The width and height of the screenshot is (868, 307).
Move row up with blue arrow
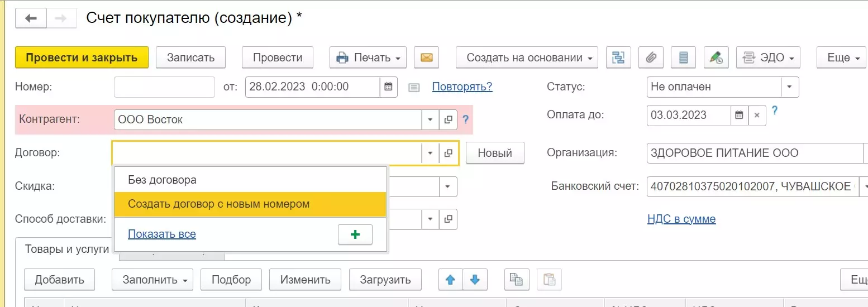coord(451,280)
